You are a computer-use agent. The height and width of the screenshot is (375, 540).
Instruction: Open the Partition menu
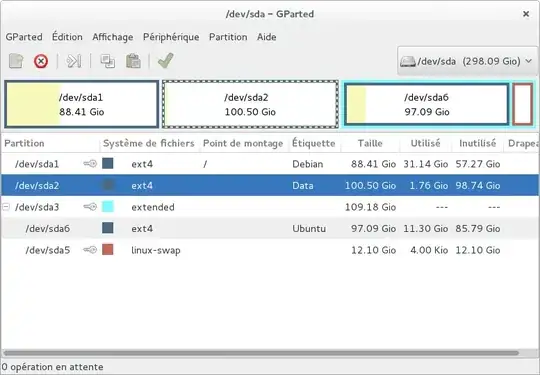(228, 37)
